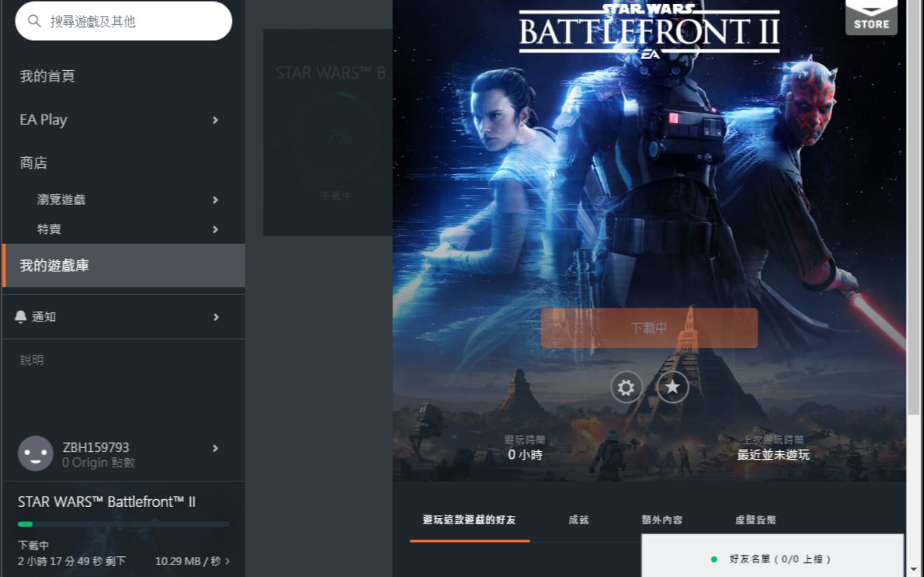Expand the 通知 chevron
Screen dimensions: 924x577
coord(216,317)
